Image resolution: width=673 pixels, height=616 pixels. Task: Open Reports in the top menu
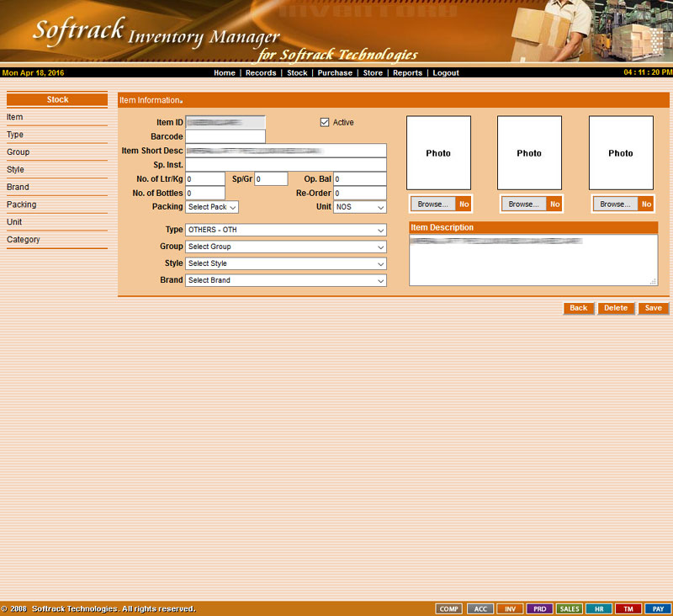(x=407, y=73)
